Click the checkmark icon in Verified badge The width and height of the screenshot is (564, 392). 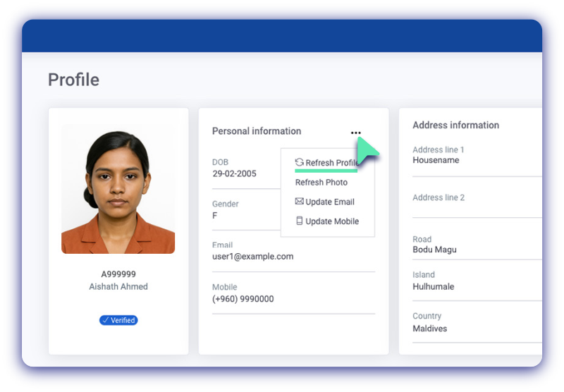pyautogui.click(x=105, y=320)
